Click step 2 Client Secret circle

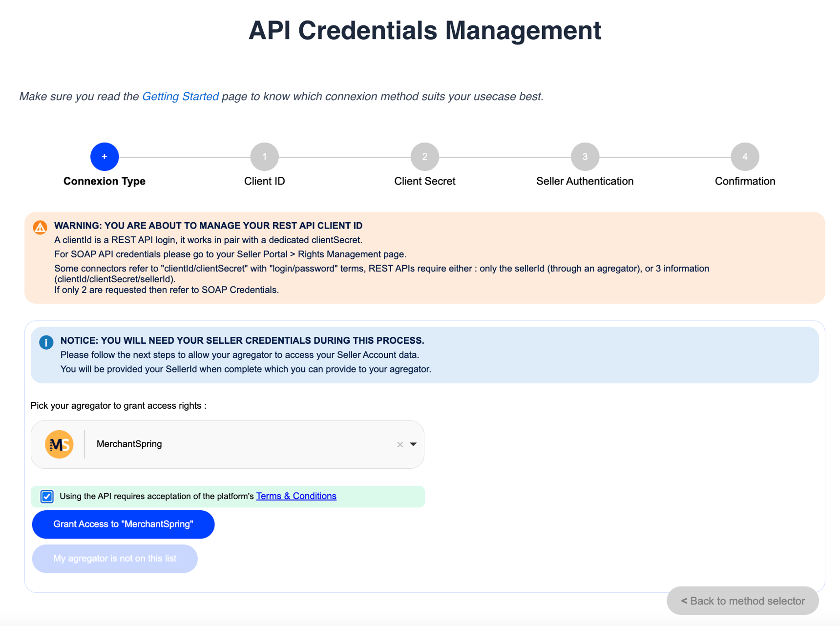coord(424,157)
